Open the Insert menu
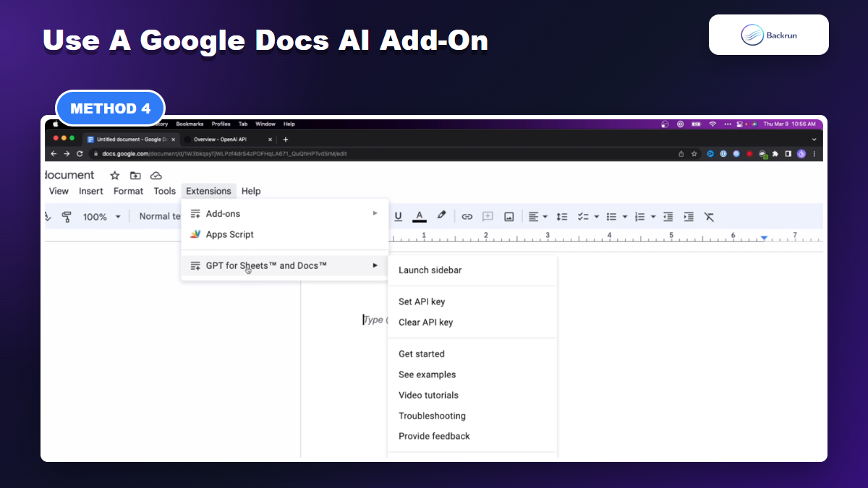 (x=91, y=191)
